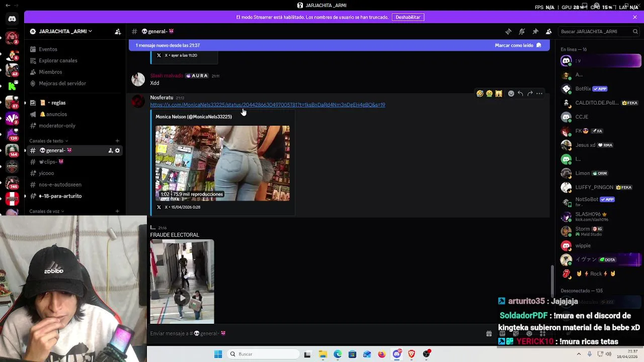Collapse Canales de voz category
The image size is (644, 362).
pyautogui.click(x=47, y=211)
